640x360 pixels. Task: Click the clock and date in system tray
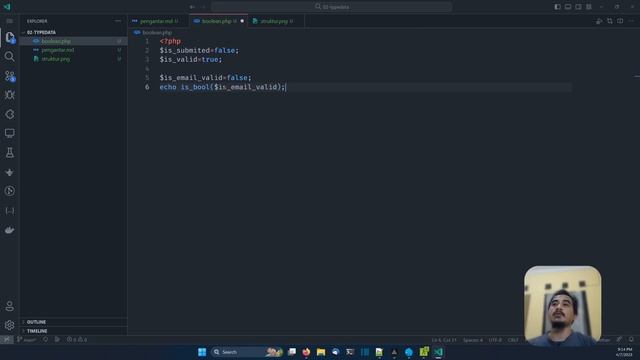[624, 352]
